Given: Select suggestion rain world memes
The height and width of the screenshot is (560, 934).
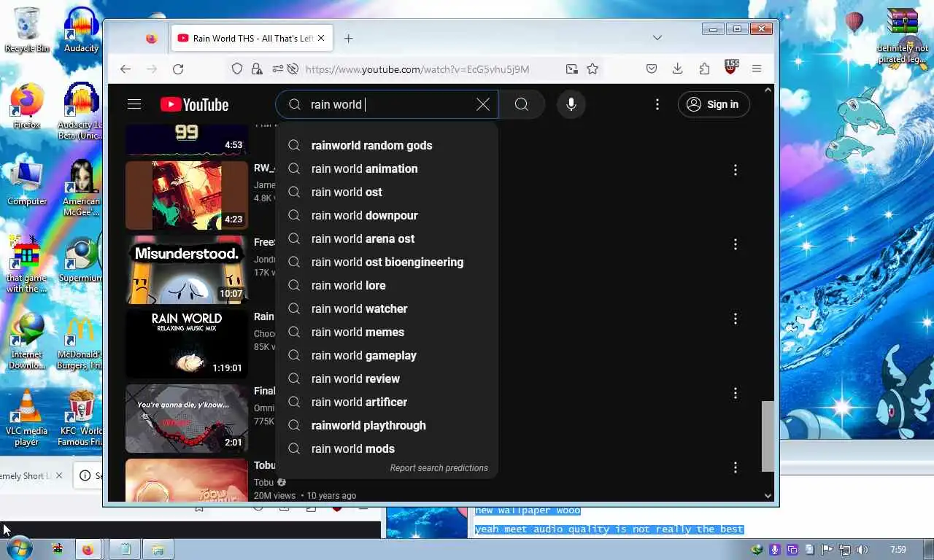Looking at the screenshot, I should 387,332.
